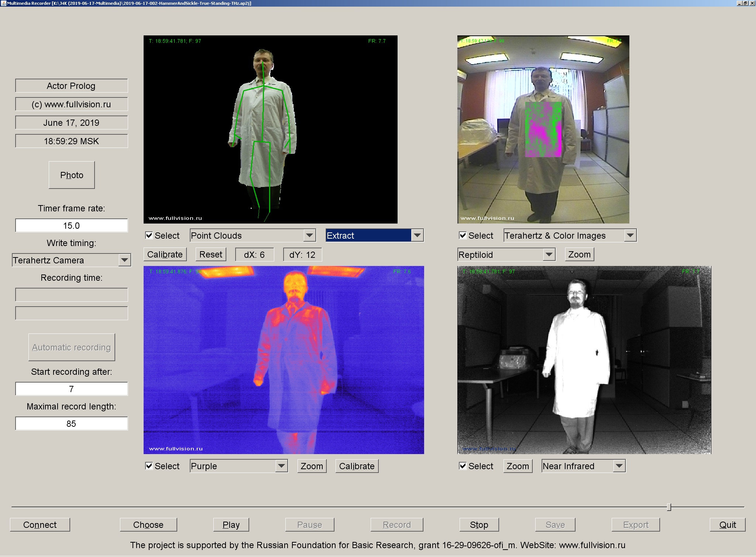Image resolution: width=756 pixels, height=557 pixels.
Task: Zoom the Terahertz & Color Images view
Action: (579, 254)
